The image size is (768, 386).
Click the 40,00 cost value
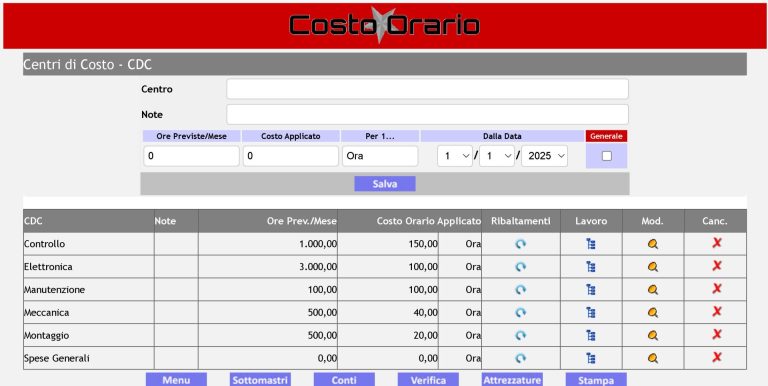pyautogui.click(x=426, y=313)
